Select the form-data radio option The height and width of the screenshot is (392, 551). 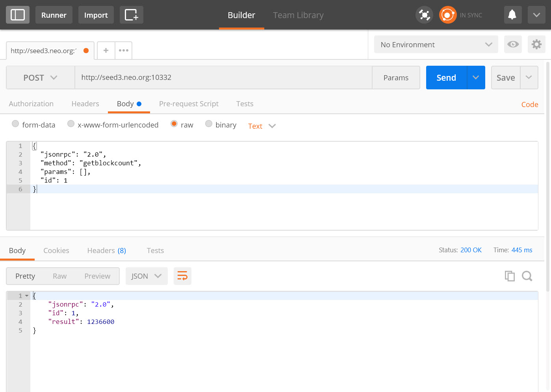15,124
